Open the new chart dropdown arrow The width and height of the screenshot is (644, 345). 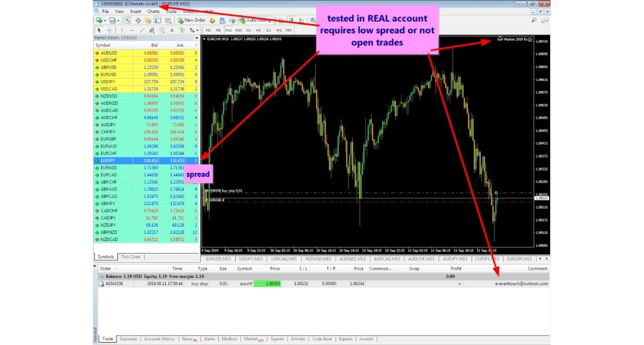click(104, 20)
